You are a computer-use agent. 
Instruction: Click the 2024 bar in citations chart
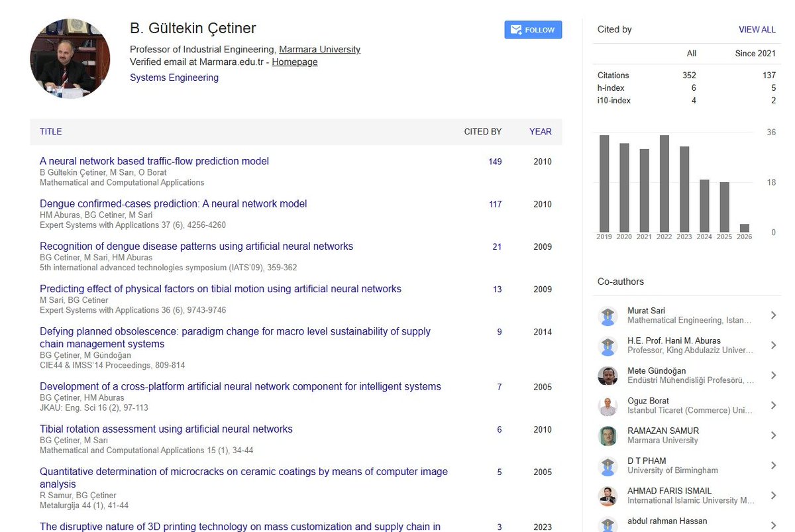point(705,205)
